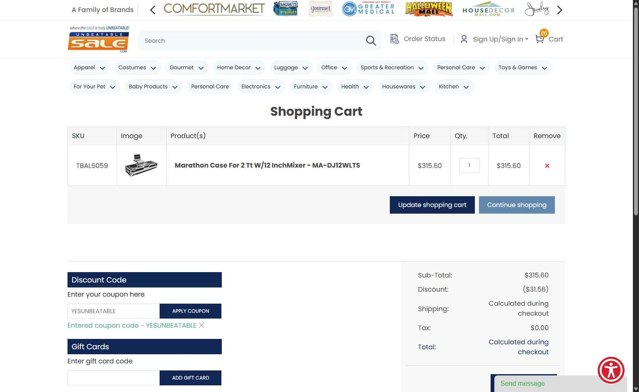Image resolution: width=639 pixels, height=392 pixels.
Task: Click the Marathon Case product thumbnail
Action: click(141, 165)
